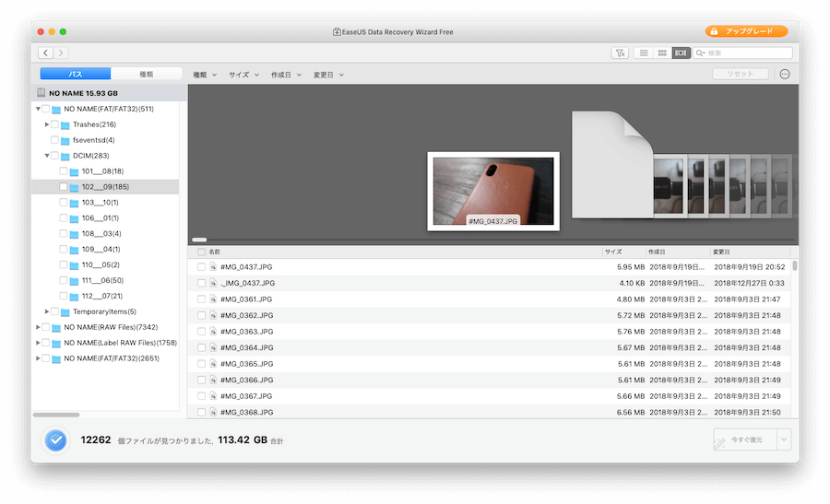The height and width of the screenshot is (504, 830).
Task: Click the sidebar horizontal scrollbar
Action: point(56,415)
